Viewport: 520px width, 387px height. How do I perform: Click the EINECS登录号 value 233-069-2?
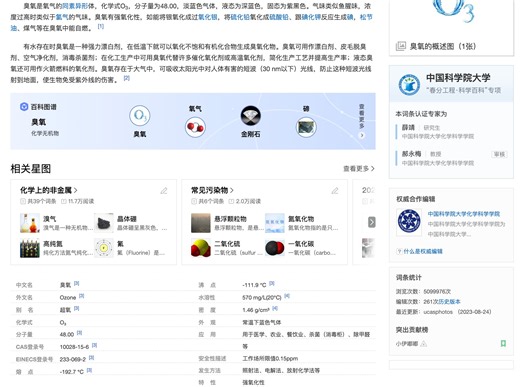pyautogui.click(x=73, y=359)
